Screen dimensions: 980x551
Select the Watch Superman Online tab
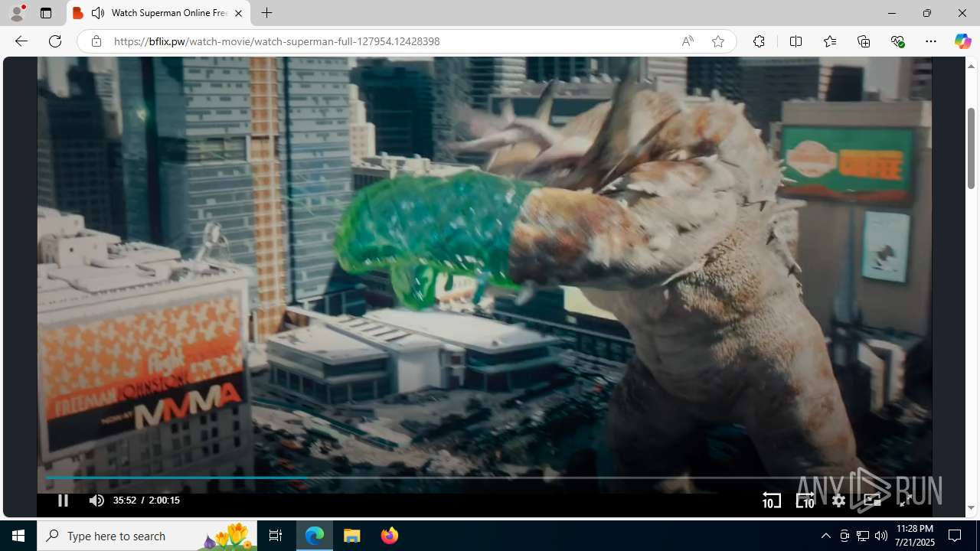pos(158,13)
